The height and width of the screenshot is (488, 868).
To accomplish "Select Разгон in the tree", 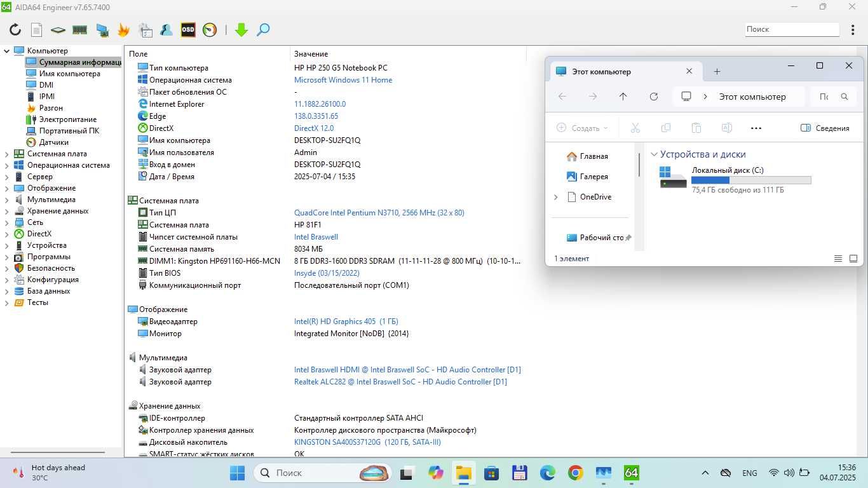I will [44, 108].
